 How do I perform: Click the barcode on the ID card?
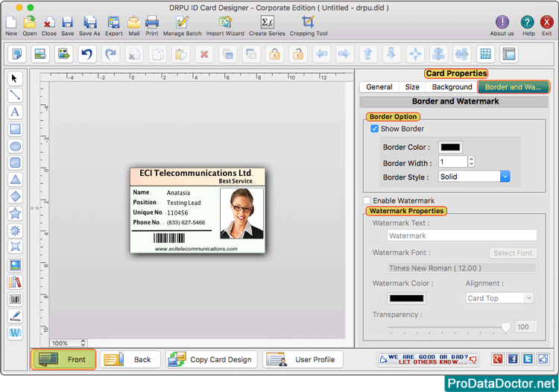(x=169, y=238)
